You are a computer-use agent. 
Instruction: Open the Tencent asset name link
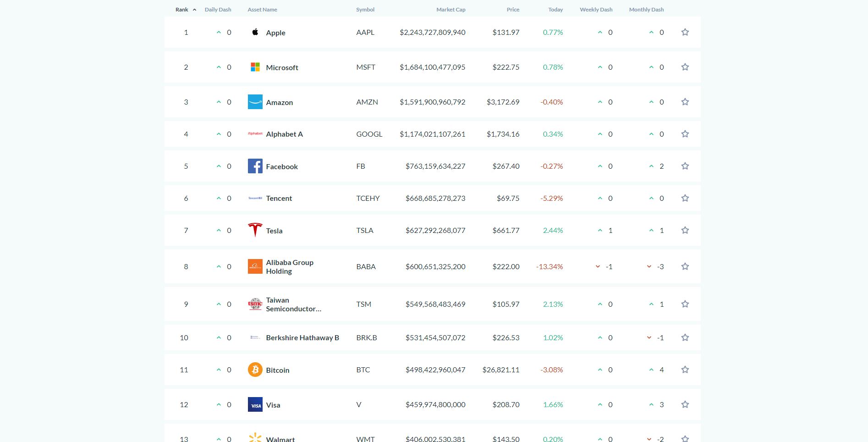pos(279,198)
